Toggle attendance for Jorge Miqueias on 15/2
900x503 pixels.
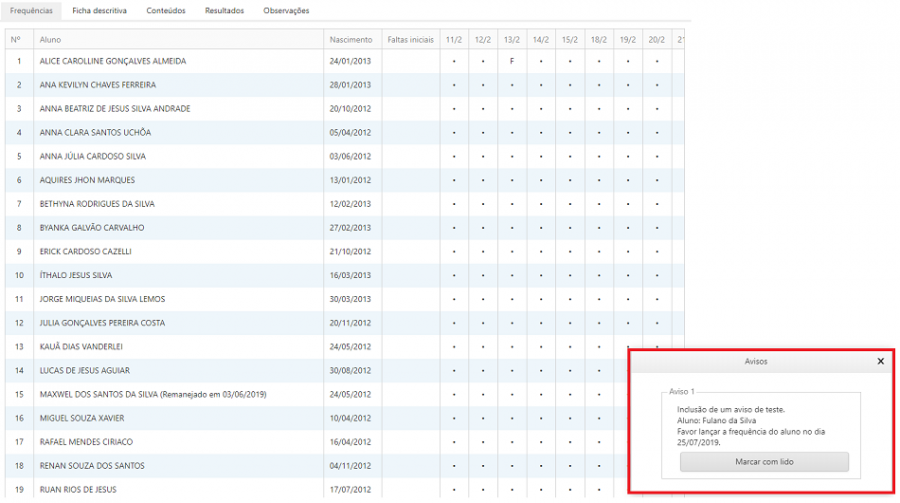coord(569,299)
